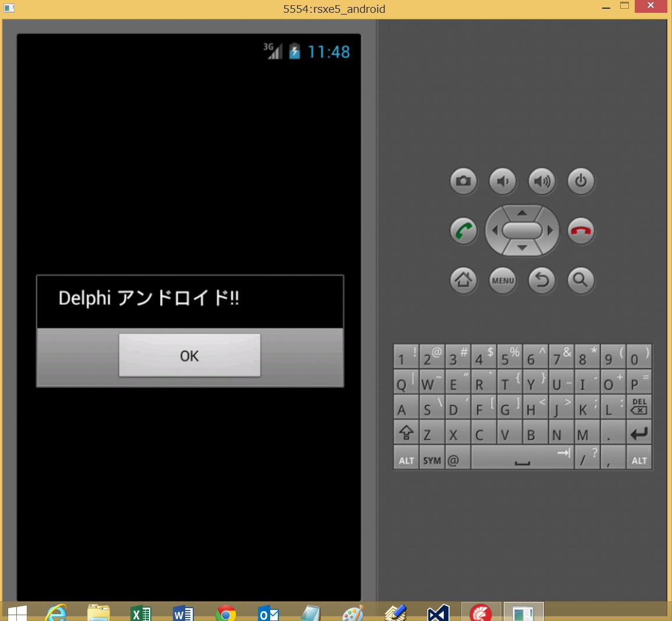Tap the Z key
Screen dimensions: 672x621
tap(432, 432)
